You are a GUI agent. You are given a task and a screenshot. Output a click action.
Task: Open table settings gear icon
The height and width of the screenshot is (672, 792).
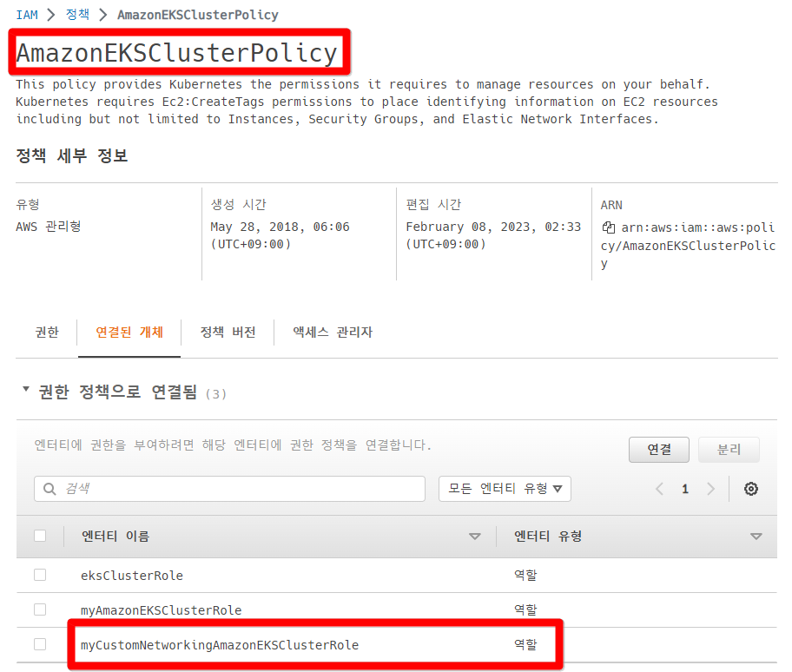tap(751, 489)
